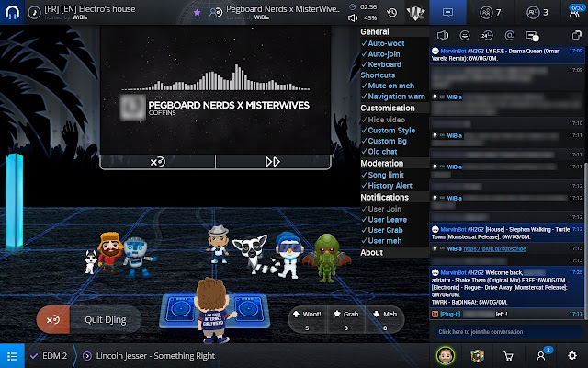588x368 pixels.
Task: Click the green Cthulhu avatar
Action: click(327, 257)
